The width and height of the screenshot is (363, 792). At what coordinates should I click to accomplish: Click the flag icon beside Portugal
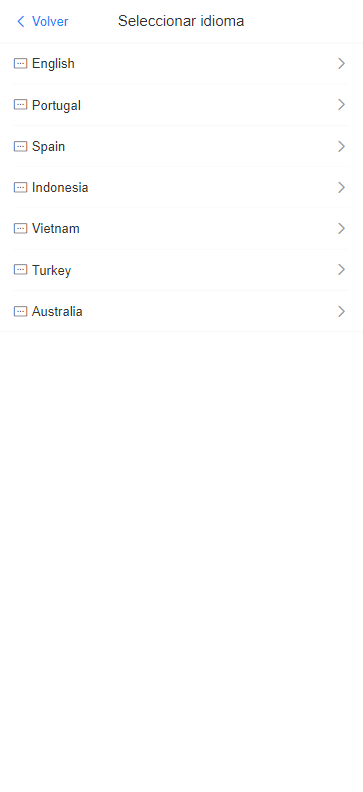click(x=20, y=105)
